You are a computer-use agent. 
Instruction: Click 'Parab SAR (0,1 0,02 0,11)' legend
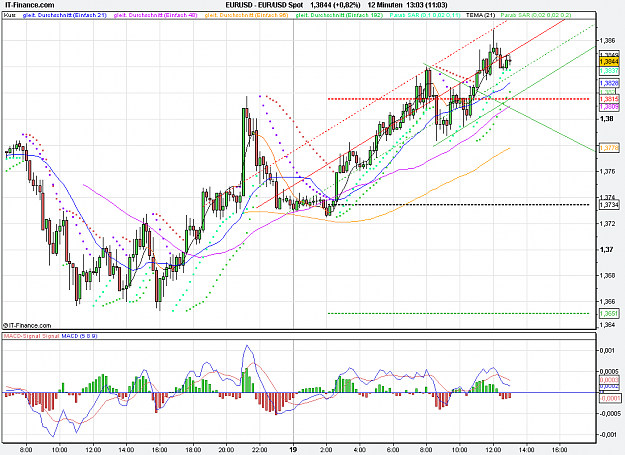click(425, 15)
